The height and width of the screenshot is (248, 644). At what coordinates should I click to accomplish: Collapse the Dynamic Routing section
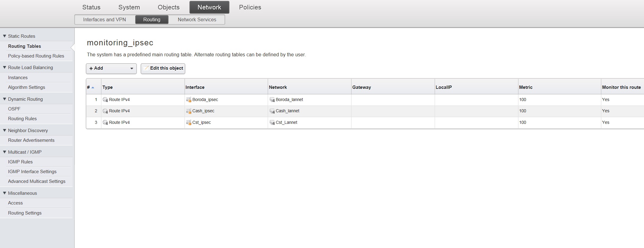[5, 99]
